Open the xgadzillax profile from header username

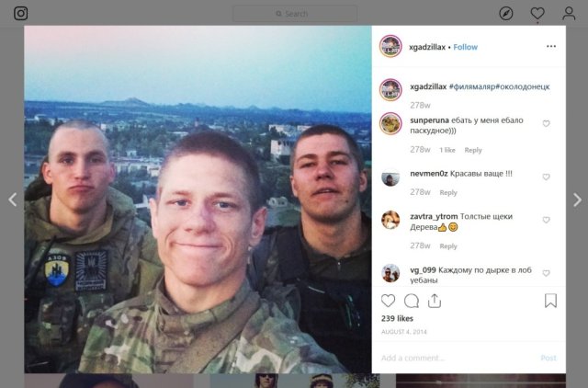427,47
